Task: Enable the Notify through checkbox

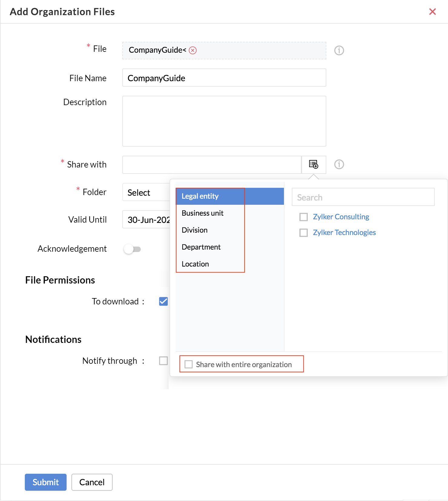Action: (x=163, y=361)
